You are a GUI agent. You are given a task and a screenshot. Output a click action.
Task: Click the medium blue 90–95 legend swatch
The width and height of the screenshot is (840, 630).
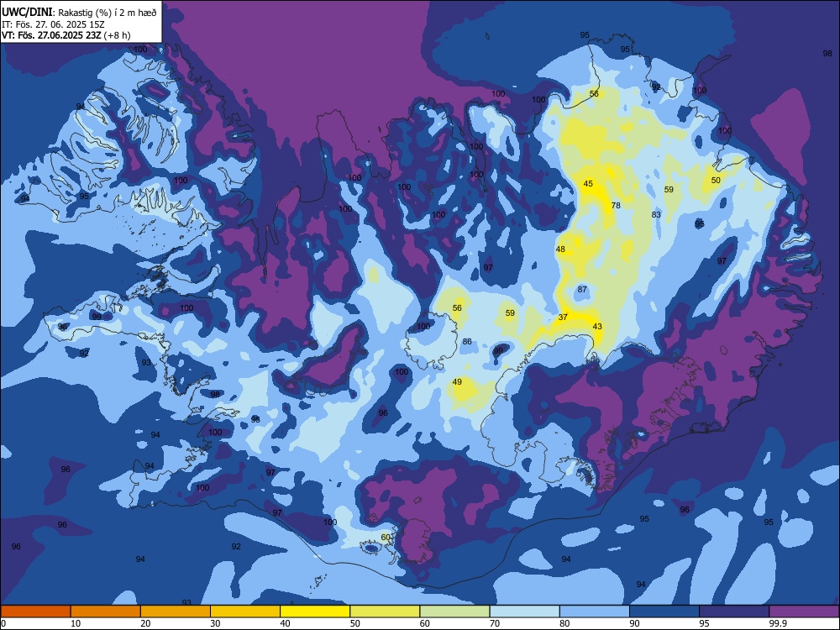pos(664,612)
